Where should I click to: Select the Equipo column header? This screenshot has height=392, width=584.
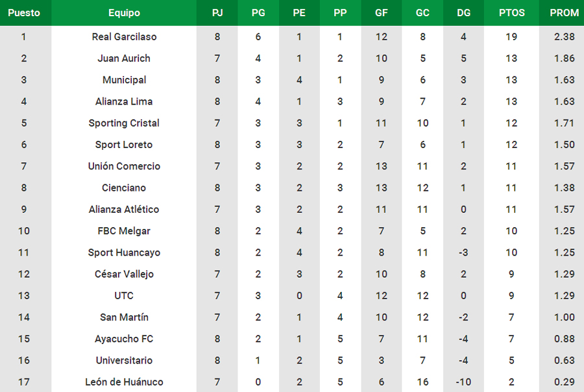pos(124,13)
